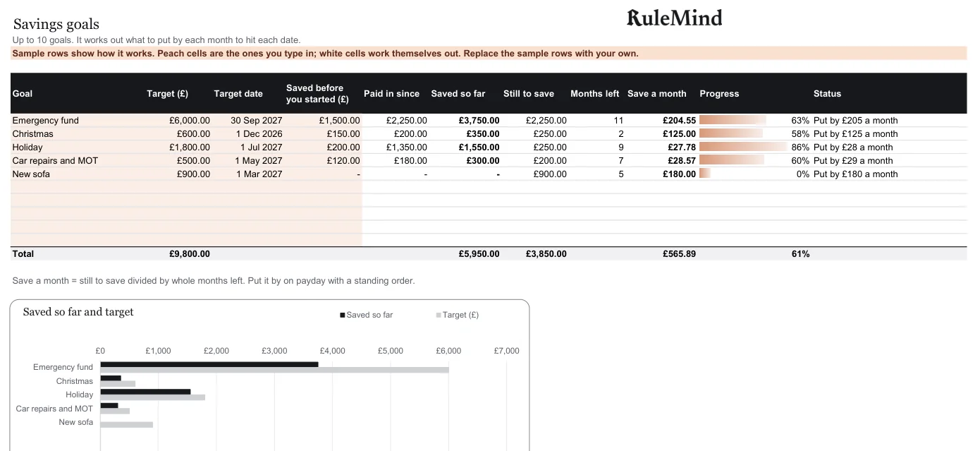Select the "Still to save" column header
Image resolution: width=980 pixels, height=451 pixels.
click(x=529, y=93)
